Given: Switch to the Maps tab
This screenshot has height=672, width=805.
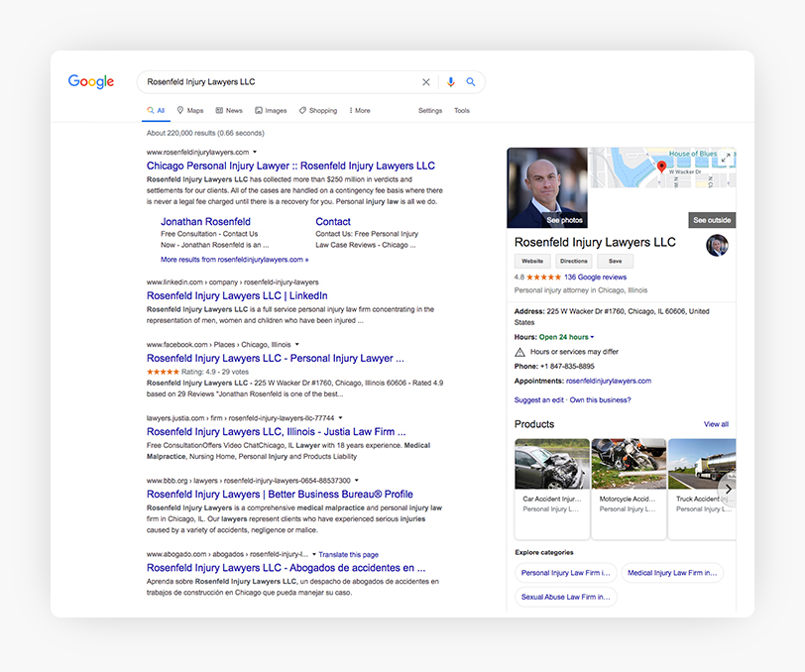Looking at the screenshot, I should (x=190, y=111).
